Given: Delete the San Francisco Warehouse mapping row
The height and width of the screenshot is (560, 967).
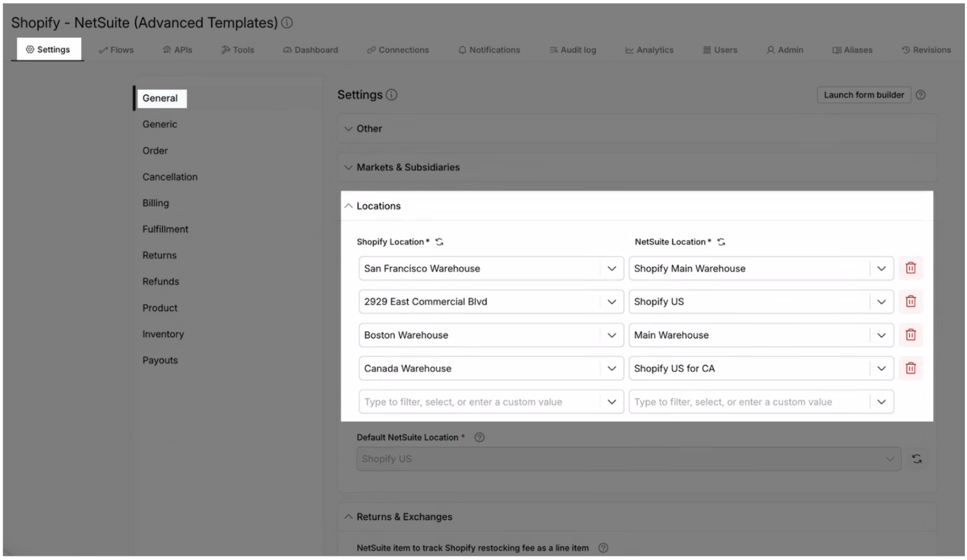Looking at the screenshot, I should click(911, 268).
